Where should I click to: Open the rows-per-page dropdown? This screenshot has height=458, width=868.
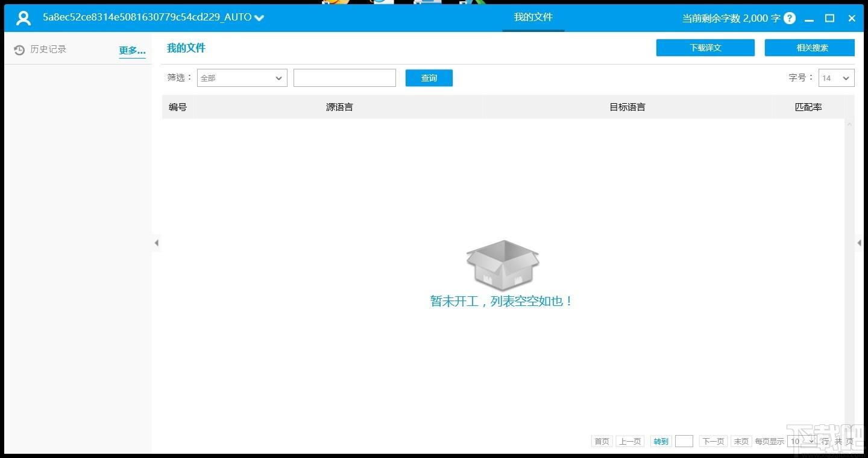pos(802,441)
